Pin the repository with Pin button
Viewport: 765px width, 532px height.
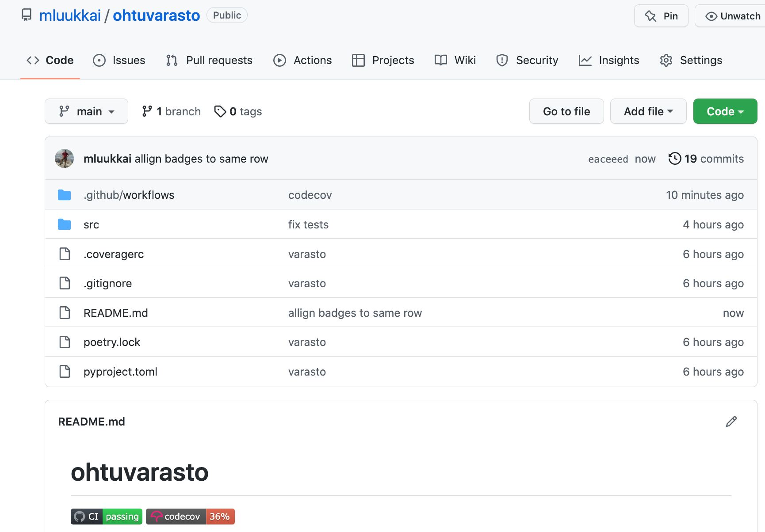(x=661, y=16)
